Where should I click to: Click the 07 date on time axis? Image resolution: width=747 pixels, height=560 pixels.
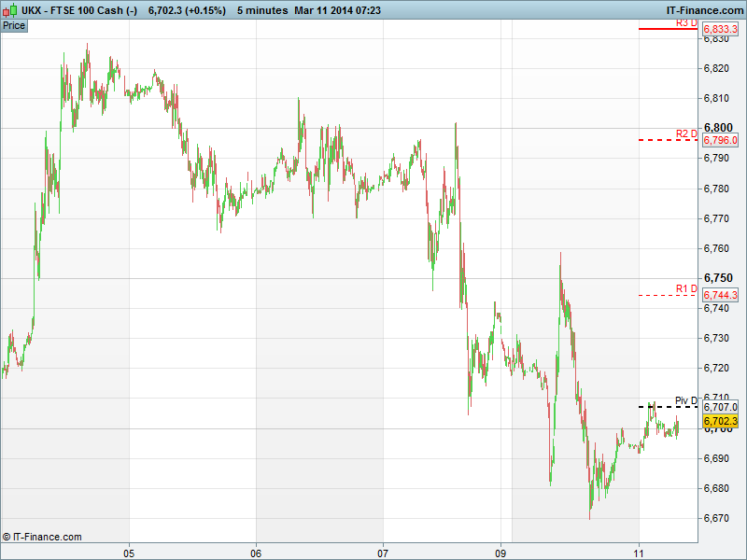coord(383,551)
